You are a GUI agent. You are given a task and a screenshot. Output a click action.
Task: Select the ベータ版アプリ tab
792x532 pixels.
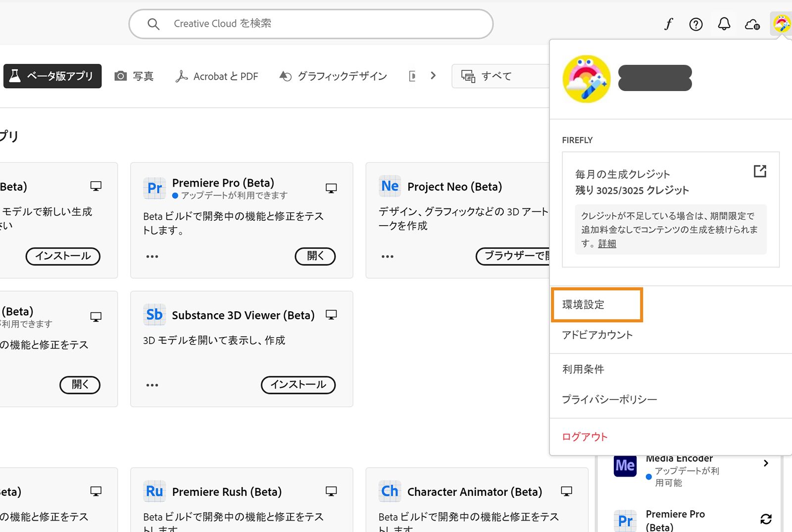click(x=52, y=76)
